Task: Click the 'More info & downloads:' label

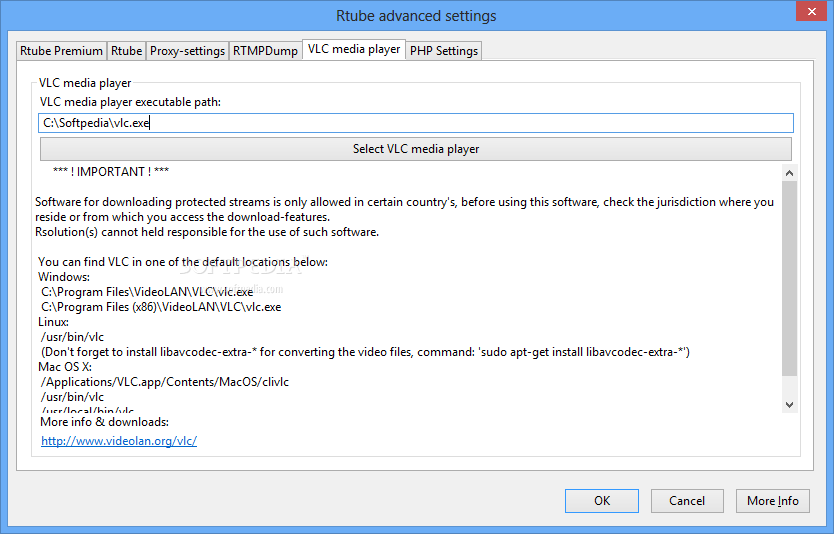Action: tap(105, 422)
